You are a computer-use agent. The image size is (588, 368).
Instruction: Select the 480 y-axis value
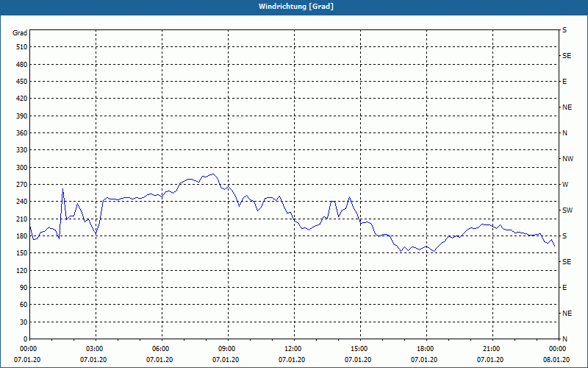22,65
